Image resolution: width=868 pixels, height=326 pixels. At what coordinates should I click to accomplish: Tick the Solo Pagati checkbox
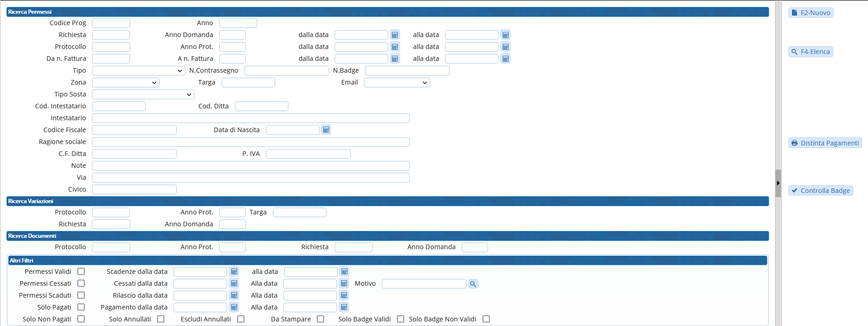point(81,307)
